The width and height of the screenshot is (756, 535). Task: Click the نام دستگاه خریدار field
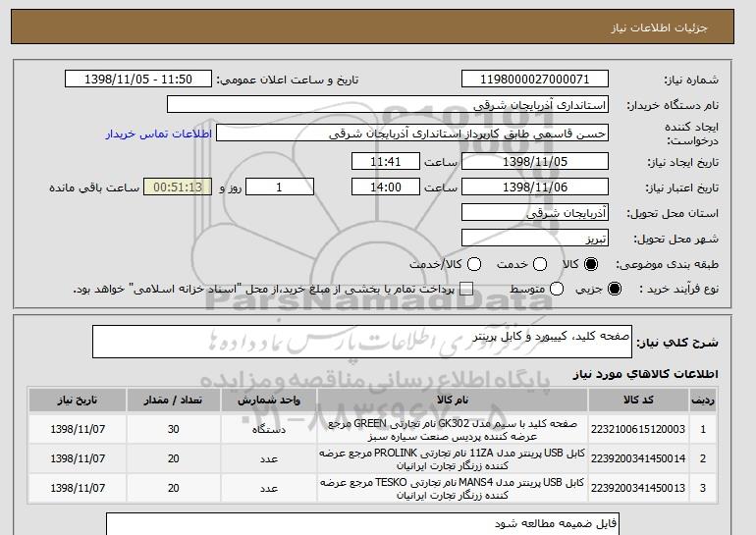388,105
